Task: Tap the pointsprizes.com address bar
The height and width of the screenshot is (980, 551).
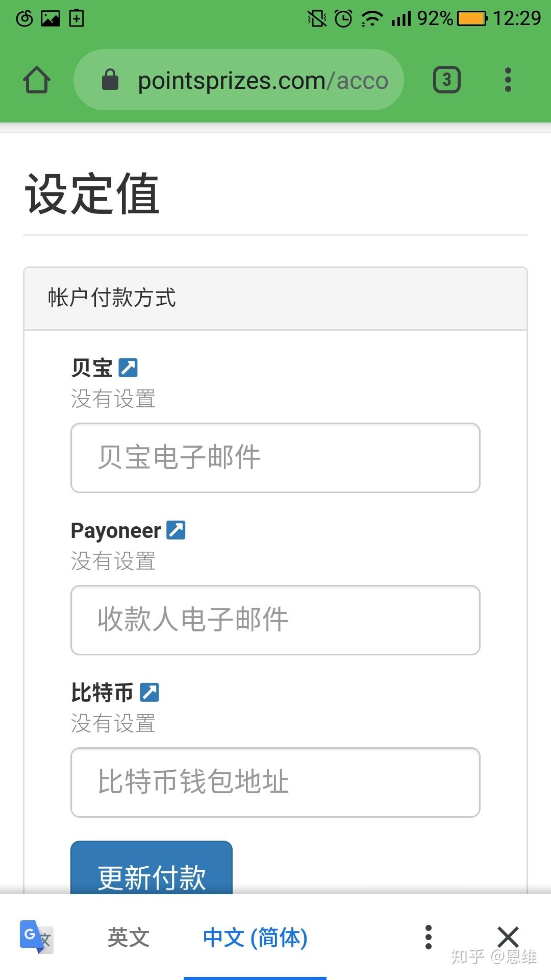Action: pos(255,80)
